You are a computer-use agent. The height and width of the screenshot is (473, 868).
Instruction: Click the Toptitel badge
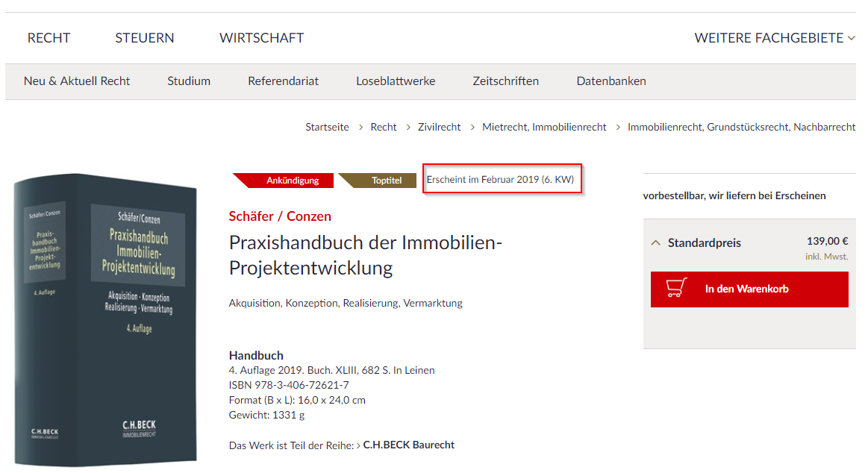tap(378, 181)
